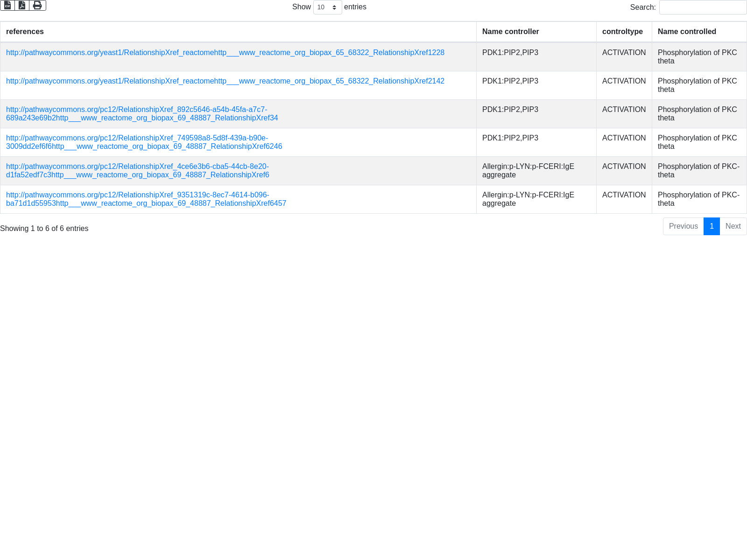Viewport: 747px width, 560px height.
Task: Follow the RelationshipXref34 pc12 link
Action: pyautogui.click(x=142, y=114)
